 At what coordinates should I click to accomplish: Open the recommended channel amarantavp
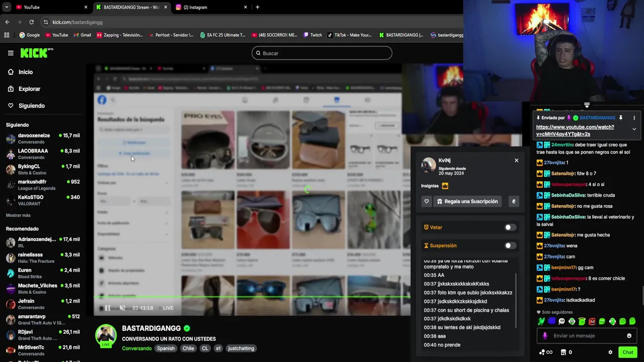43,319
